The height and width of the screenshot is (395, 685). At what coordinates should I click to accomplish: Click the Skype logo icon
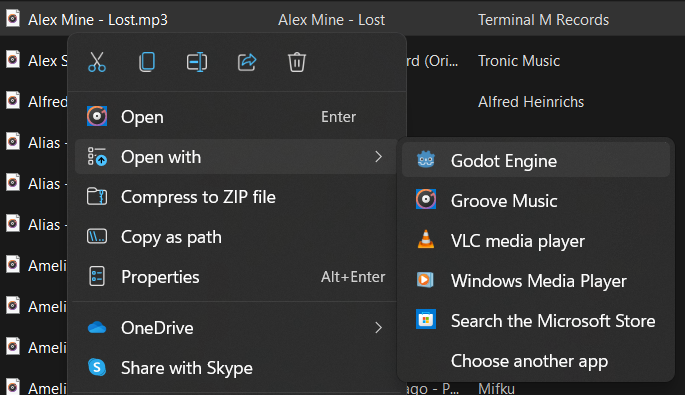(x=97, y=367)
